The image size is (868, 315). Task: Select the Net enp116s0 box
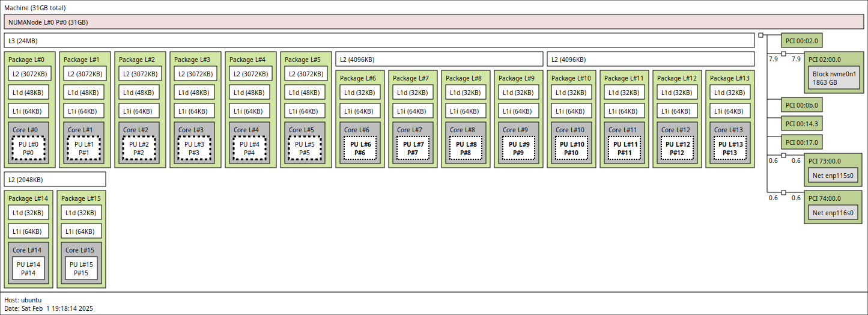click(833, 213)
